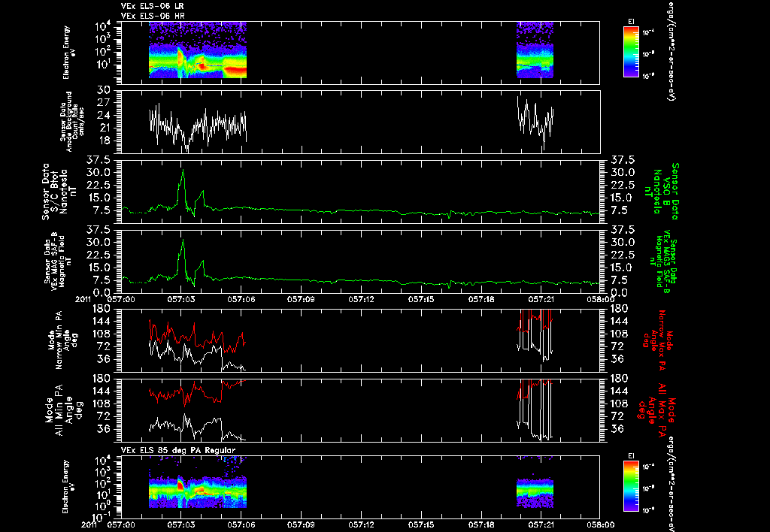This screenshot has height=532, width=770.
Task: Click the '27' tick on the anode count axis
Action: (105, 103)
